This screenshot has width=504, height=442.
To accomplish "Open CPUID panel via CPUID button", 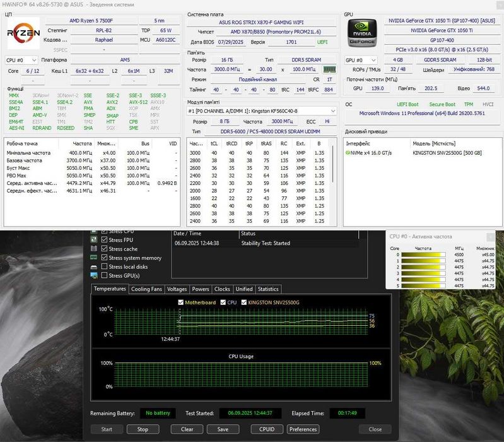I will 267,429.
